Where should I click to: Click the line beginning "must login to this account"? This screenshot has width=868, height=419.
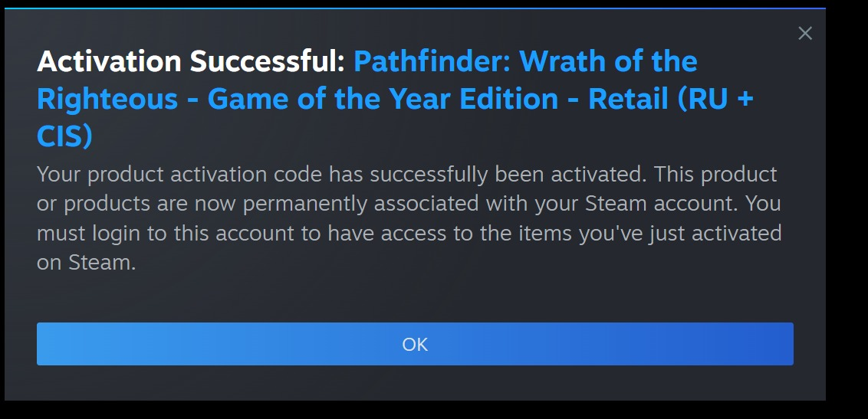coord(409,234)
